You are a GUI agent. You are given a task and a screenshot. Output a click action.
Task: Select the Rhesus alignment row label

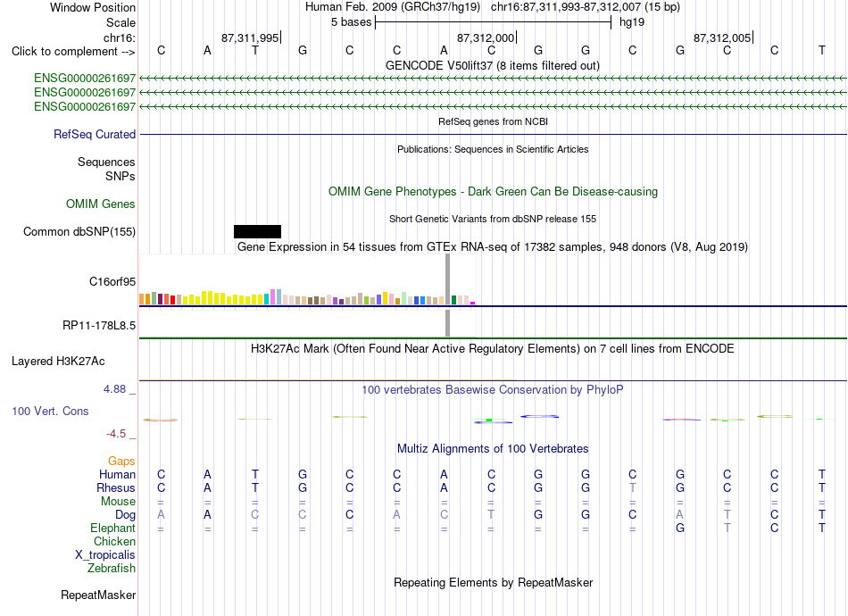[x=116, y=487]
